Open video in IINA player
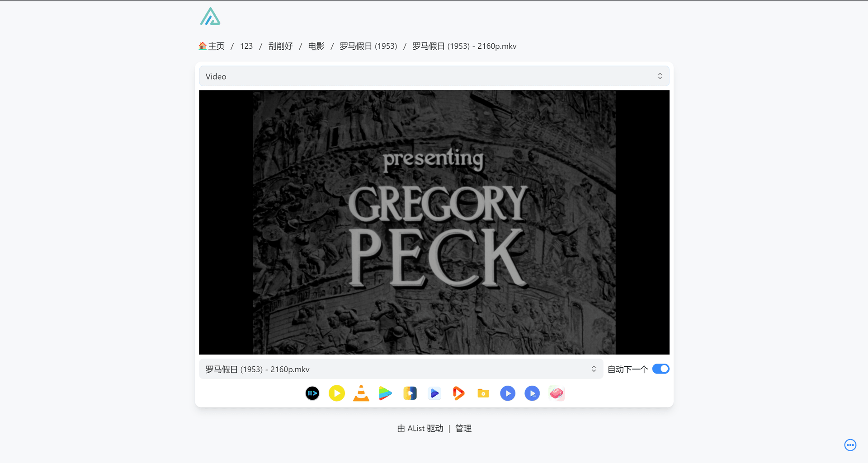 point(312,393)
